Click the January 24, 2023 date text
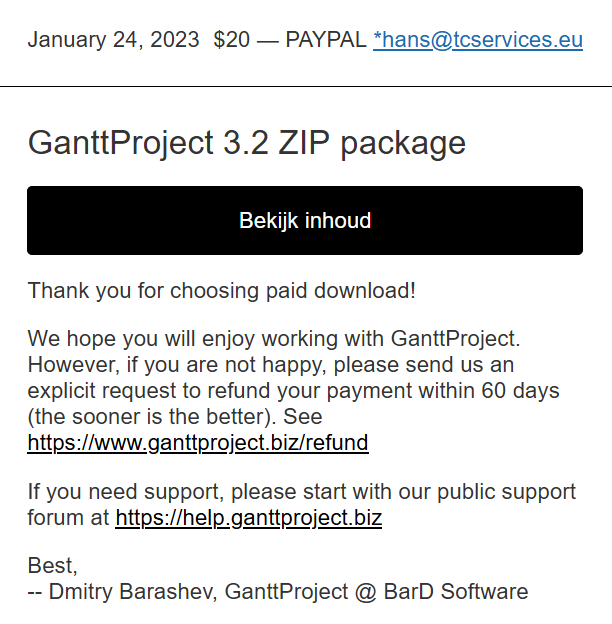The image size is (612, 624). coord(113,40)
